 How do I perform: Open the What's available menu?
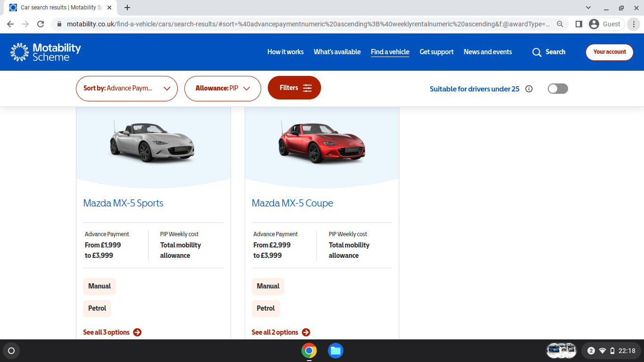(x=337, y=52)
